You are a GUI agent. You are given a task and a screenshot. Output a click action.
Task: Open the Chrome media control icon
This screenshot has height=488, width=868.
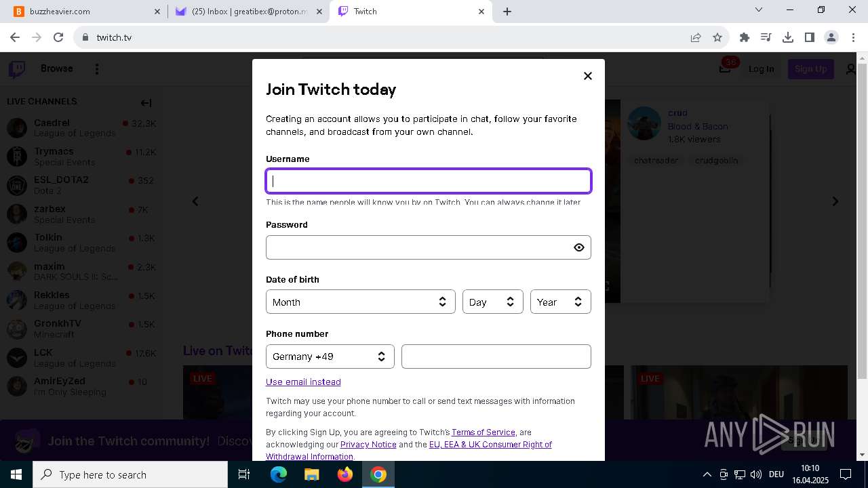pyautogui.click(x=766, y=37)
